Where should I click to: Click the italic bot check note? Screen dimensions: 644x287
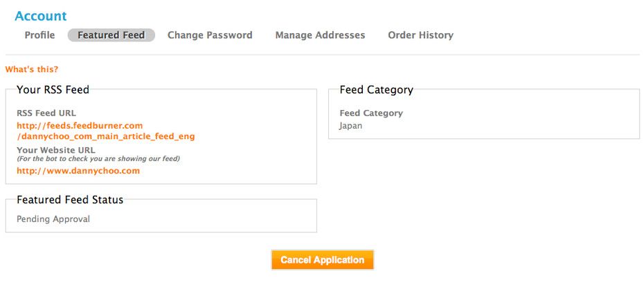coord(98,158)
